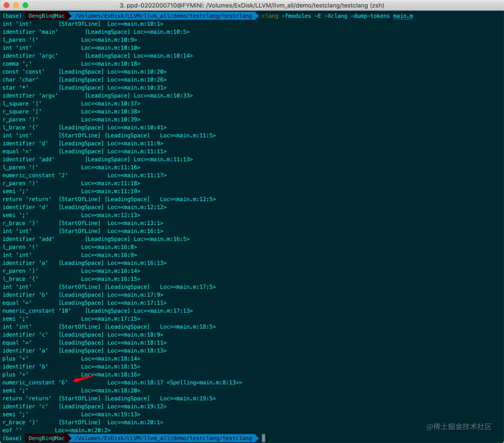Click the red close window button
The image size is (504, 443).
7,5
